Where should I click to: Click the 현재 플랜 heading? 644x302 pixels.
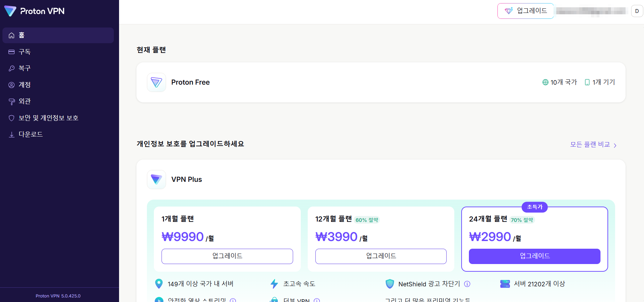click(151, 50)
